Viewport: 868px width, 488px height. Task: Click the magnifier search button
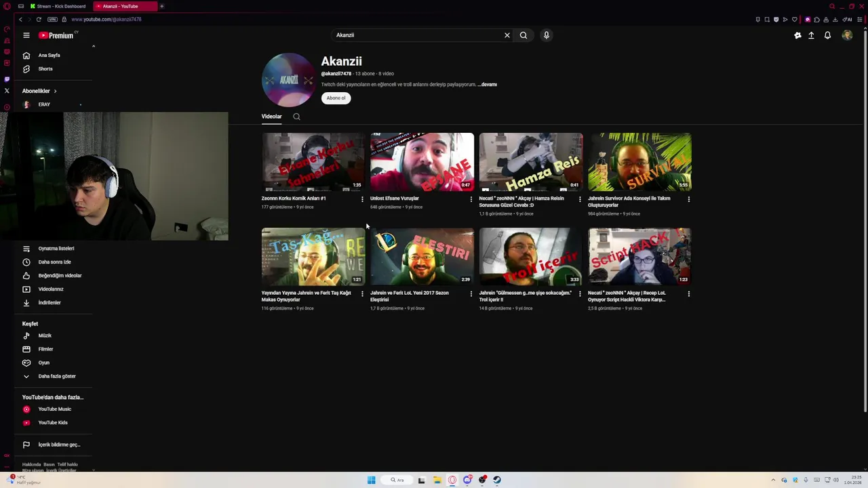coord(524,35)
